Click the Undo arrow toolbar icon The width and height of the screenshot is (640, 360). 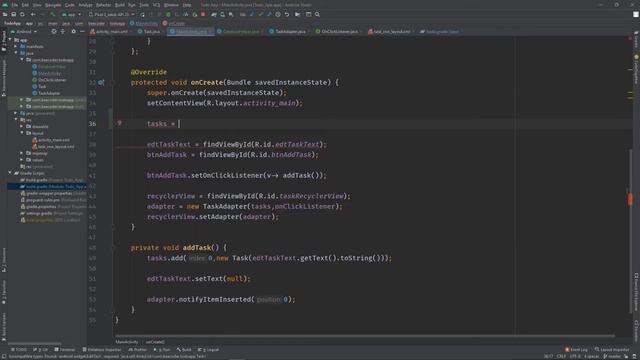287,14
